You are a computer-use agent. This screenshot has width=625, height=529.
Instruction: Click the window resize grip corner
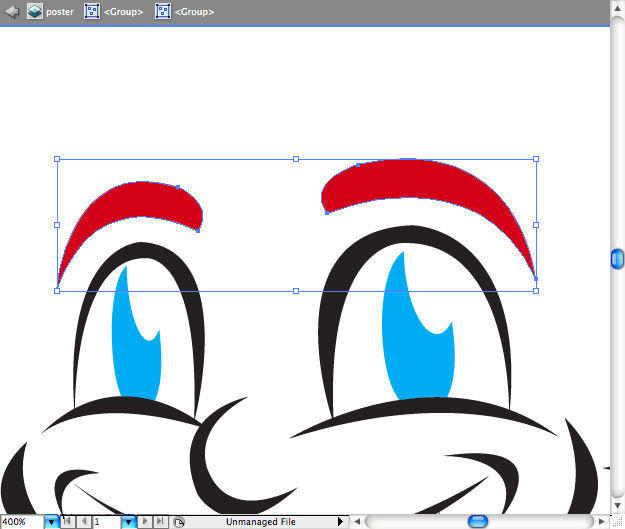[x=617, y=521]
